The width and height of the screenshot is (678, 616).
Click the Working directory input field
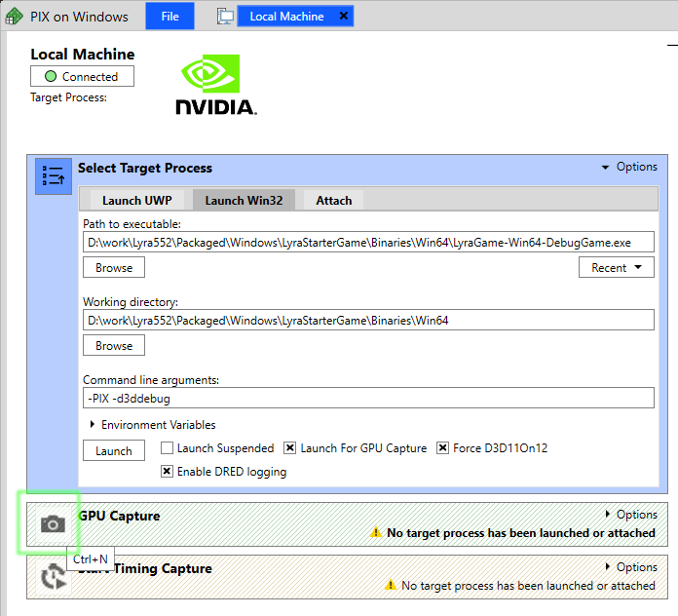tap(368, 320)
